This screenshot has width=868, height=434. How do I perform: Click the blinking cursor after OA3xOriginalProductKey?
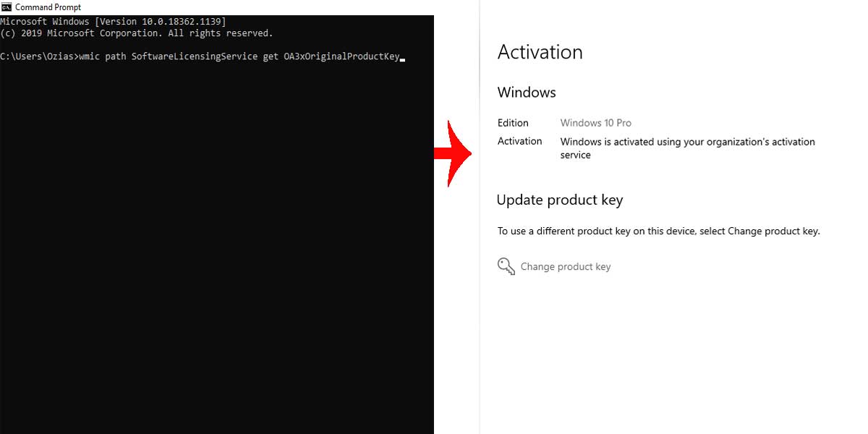402,60
